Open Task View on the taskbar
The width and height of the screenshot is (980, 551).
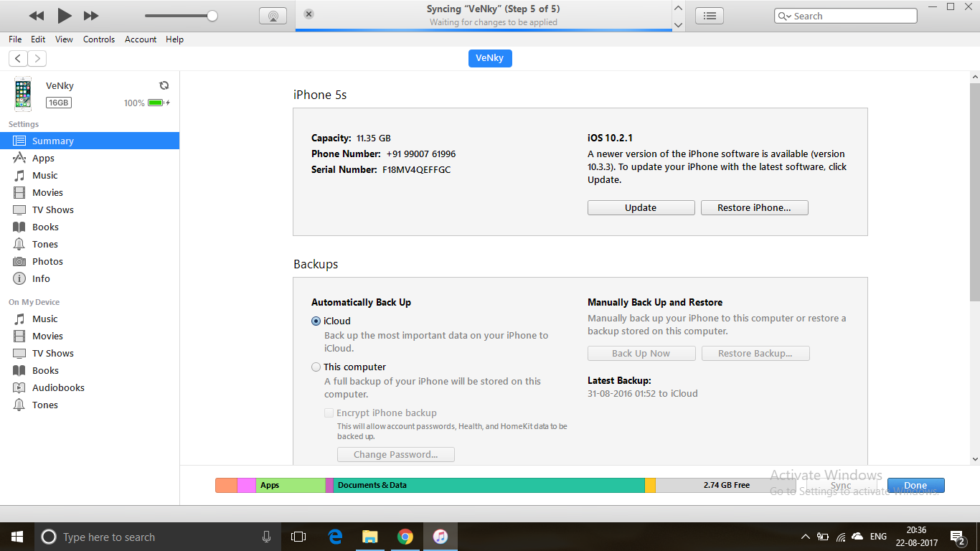[x=298, y=537]
